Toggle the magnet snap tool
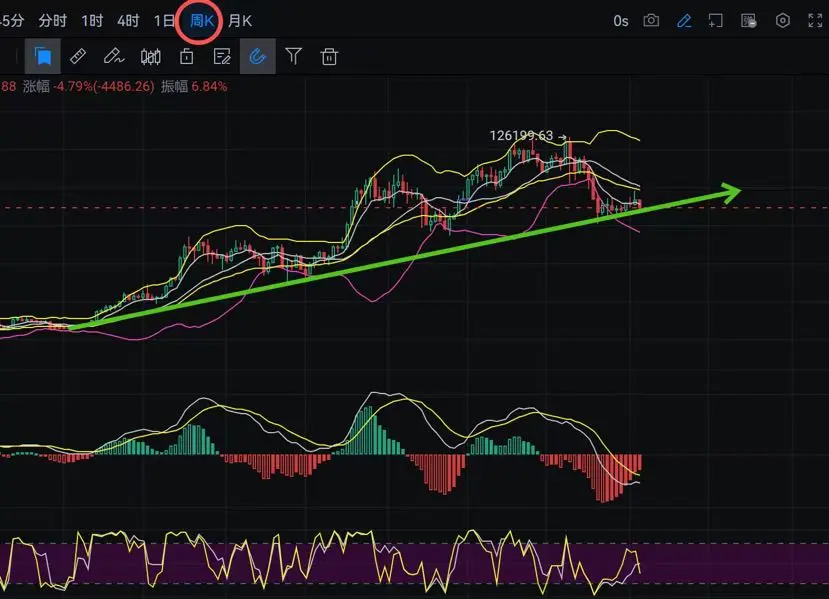Image resolution: width=829 pixels, height=599 pixels. pos(257,56)
